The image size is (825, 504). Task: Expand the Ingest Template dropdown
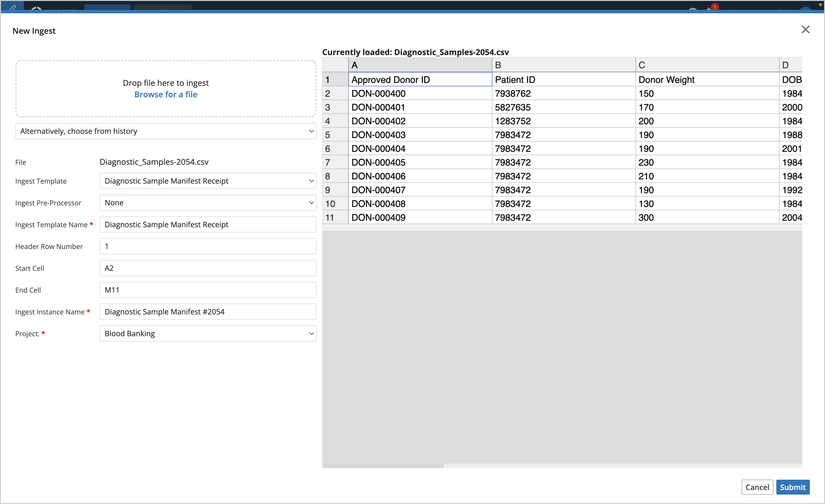point(208,181)
